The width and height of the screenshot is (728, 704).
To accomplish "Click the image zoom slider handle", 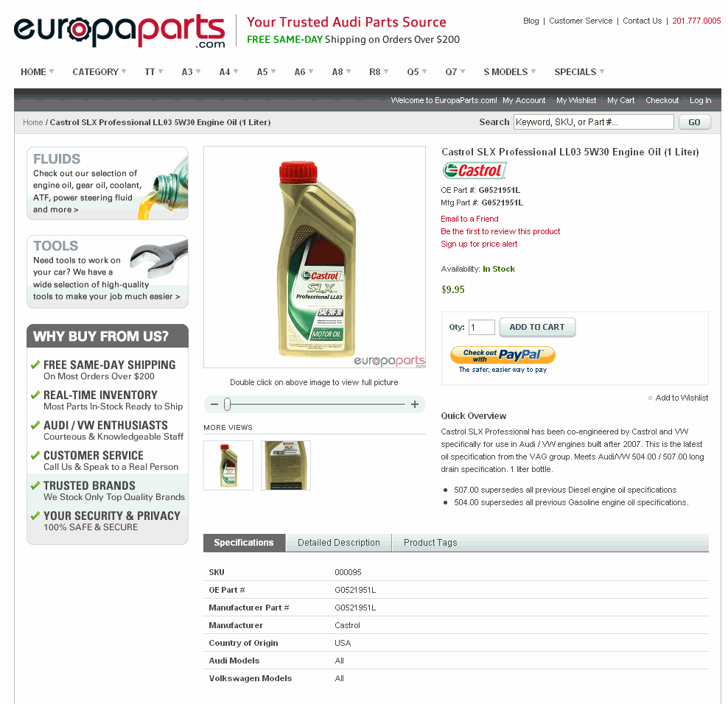I will click(x=227, y=404).
